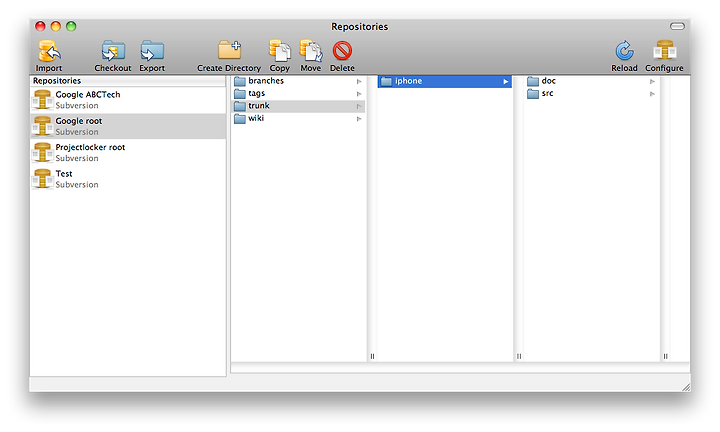The width and height of the screenshot is (720, 432).
Task: Select the Test repository icon
Action: [42, 179]
